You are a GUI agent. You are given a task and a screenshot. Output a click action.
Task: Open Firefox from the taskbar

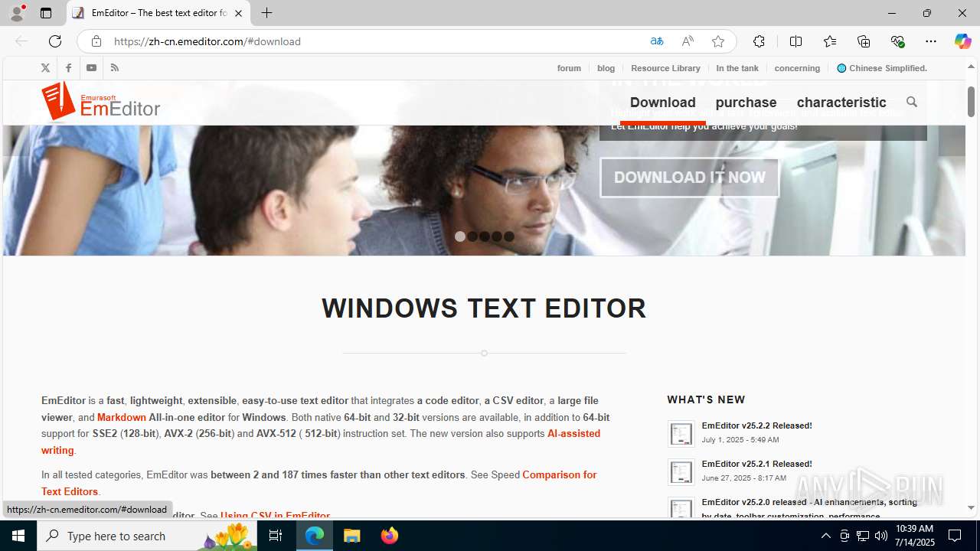coord(390,536)
